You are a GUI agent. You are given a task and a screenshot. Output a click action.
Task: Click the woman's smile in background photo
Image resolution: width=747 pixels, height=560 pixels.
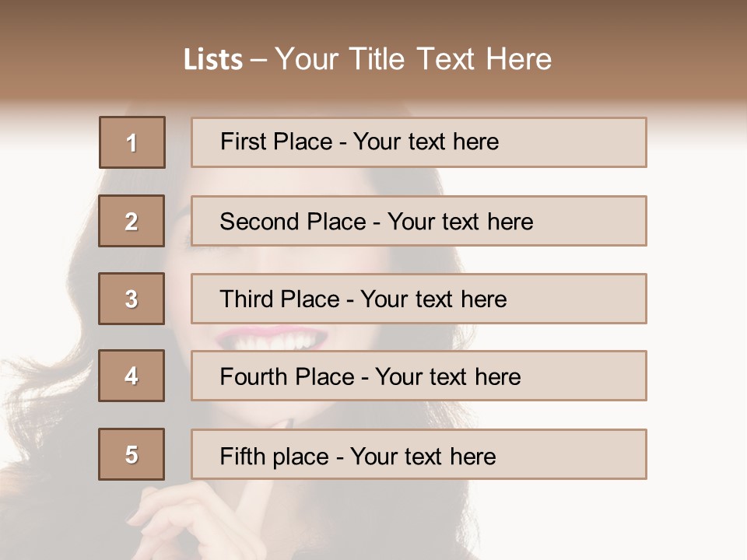tap(270, 340)
